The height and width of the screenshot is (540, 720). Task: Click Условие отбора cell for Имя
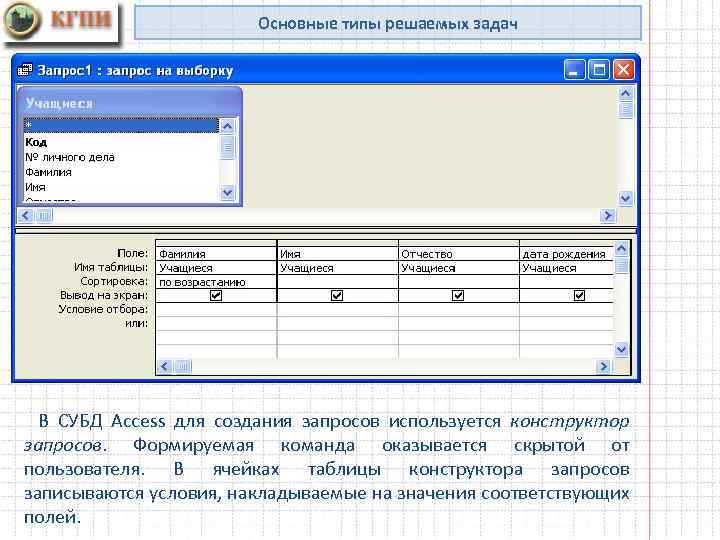[x=338, y=309]
